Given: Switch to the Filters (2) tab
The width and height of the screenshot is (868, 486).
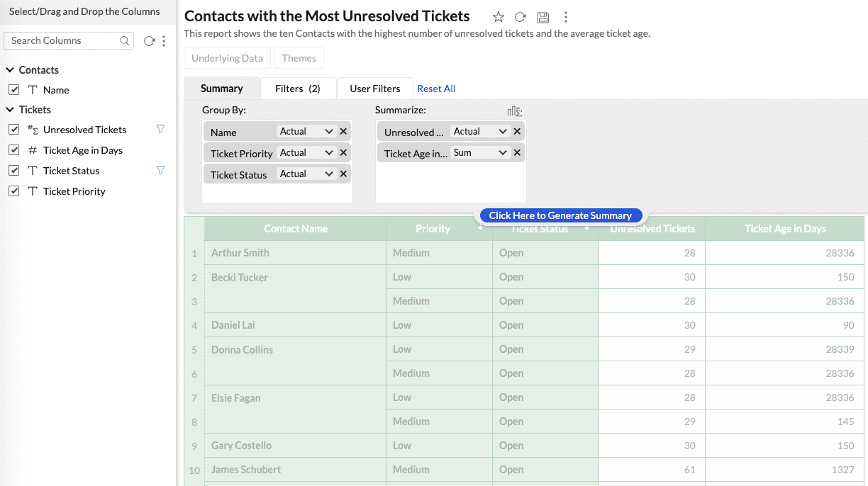Looking at the screenshot, I should (x=298, y=89).
